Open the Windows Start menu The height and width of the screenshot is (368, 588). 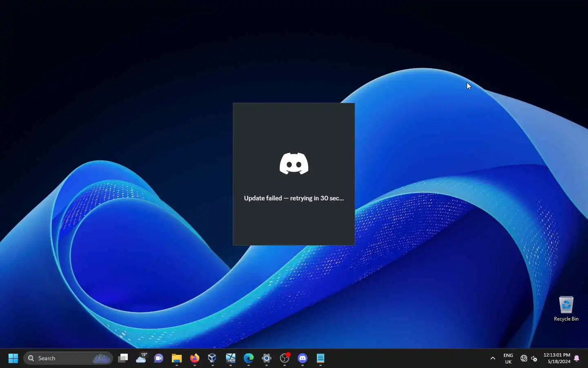[13, 358]
